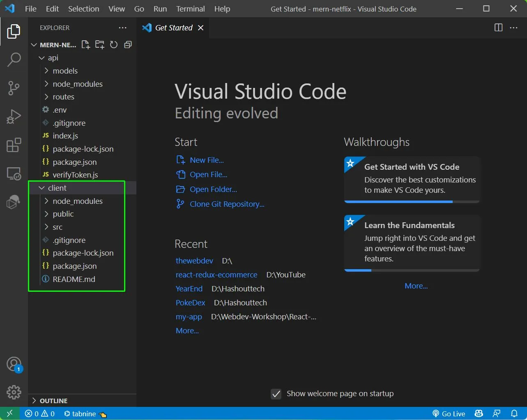Open the File menu
The image size is (527, 420).
tap(30, 9)
